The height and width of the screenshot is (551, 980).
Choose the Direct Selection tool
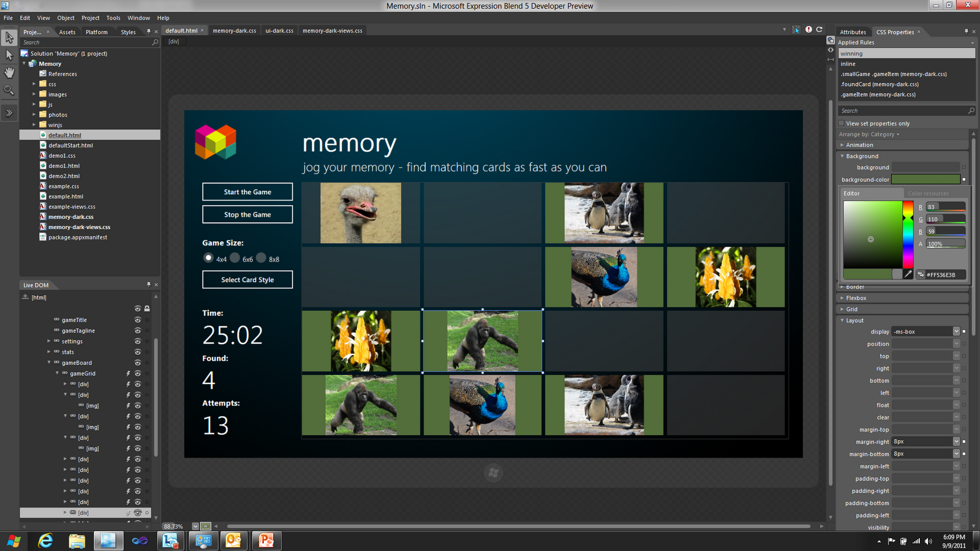[9, 55]
